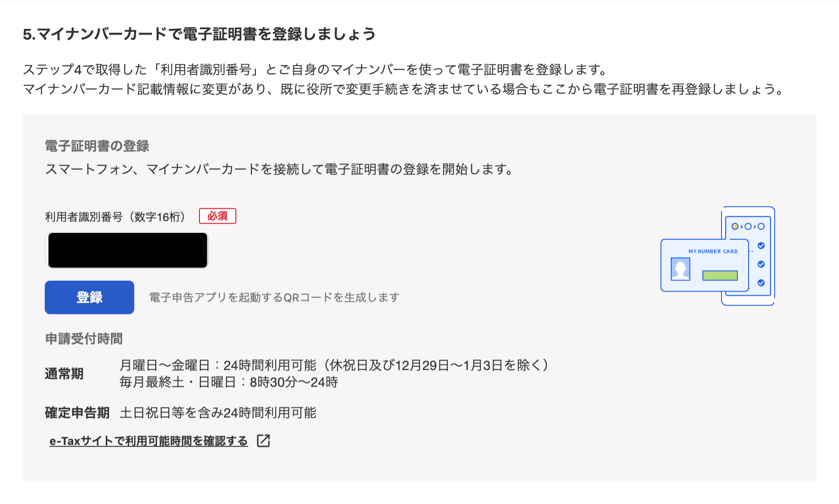Image resolution: width=839 pixels, height=504 pixels.
Task: Click the 5.マイナンバーカードで電子証明書を登録しましょう heading
Action: [x=199, y=34]
